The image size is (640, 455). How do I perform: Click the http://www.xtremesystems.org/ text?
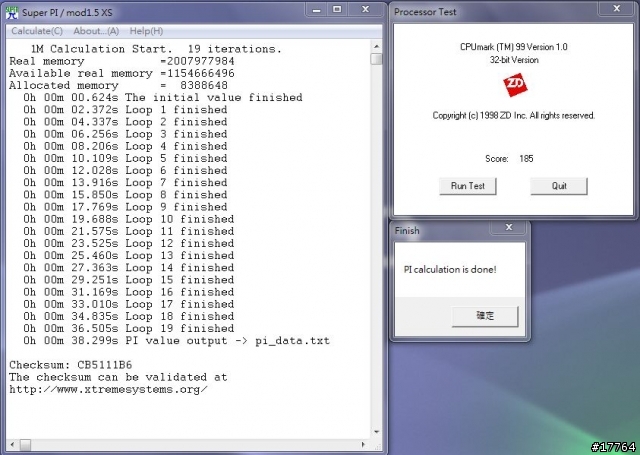coord(108,389)
